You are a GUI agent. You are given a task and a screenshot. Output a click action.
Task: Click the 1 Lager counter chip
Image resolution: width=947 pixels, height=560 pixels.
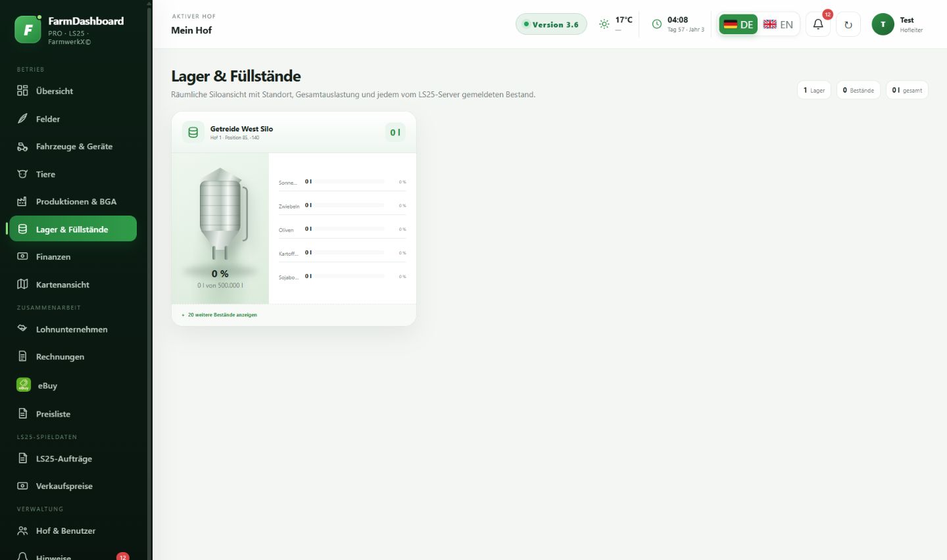(x=814, y=90)
